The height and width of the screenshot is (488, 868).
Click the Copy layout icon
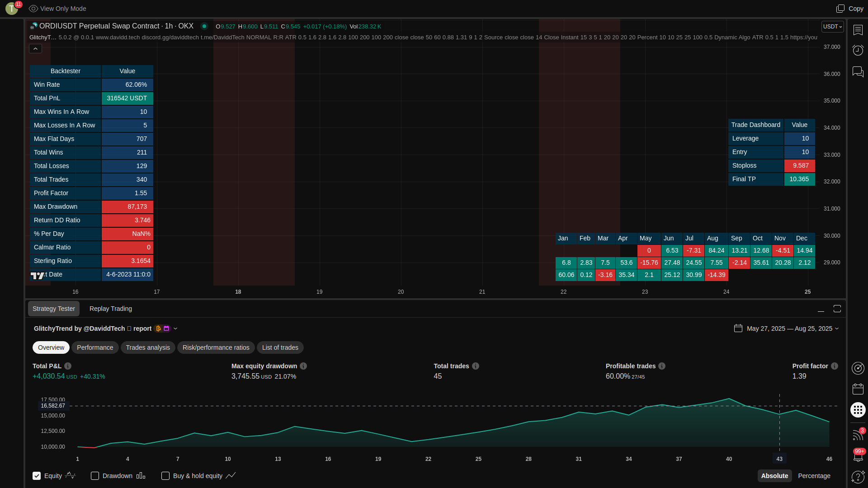click(x=840, y=9)
